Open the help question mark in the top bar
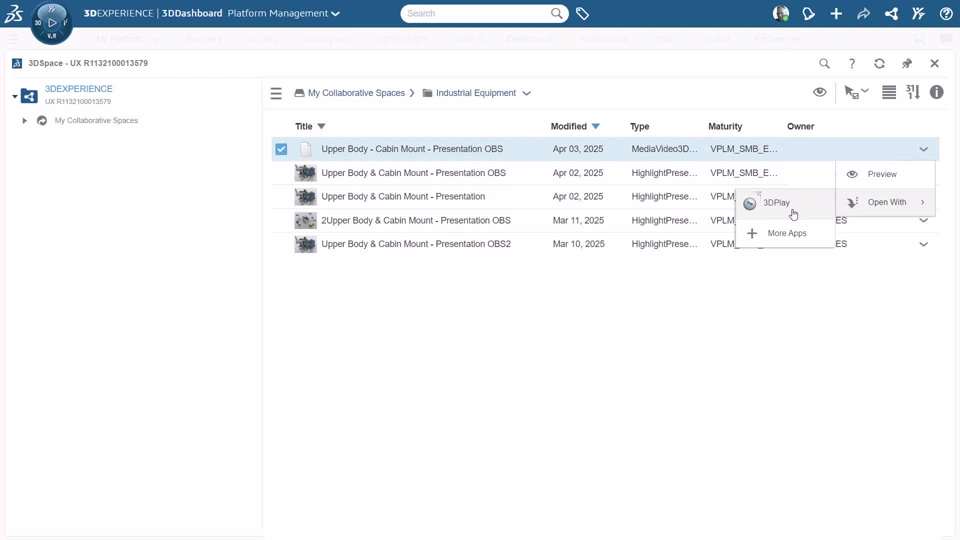The height and width of the screenshot is (540, 960). 946,13
